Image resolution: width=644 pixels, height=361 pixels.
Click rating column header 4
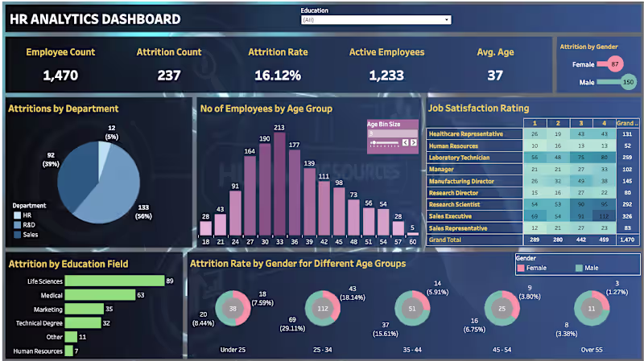pos(604,123)
